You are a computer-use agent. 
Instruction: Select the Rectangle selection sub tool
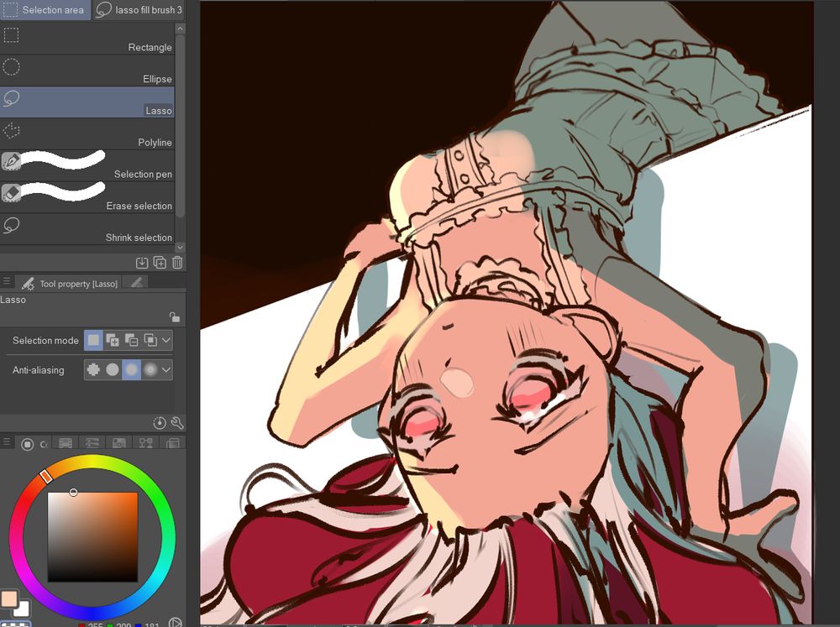coord(87,38)
